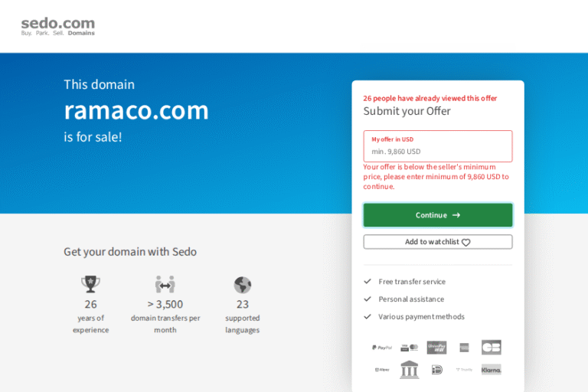The width and height of the screenshot is (588, 392).
Task: Add domain to watchlist
Action: click(x=438, y=242)
